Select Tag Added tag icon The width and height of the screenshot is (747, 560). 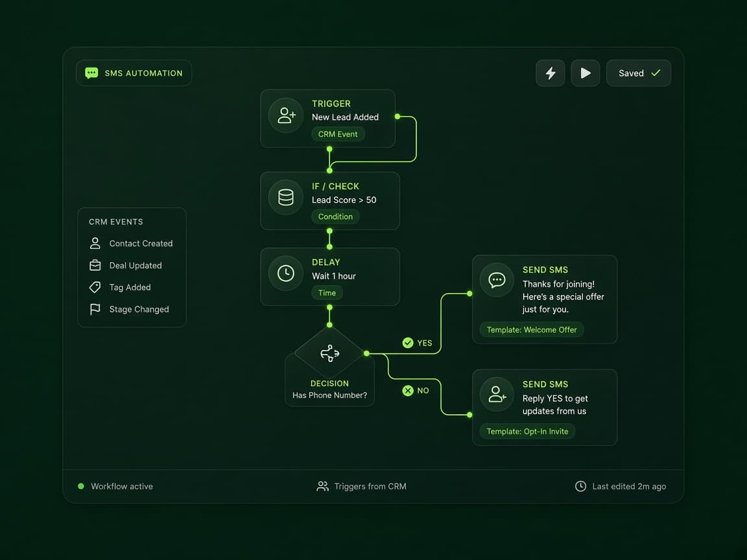click(95, 287)
